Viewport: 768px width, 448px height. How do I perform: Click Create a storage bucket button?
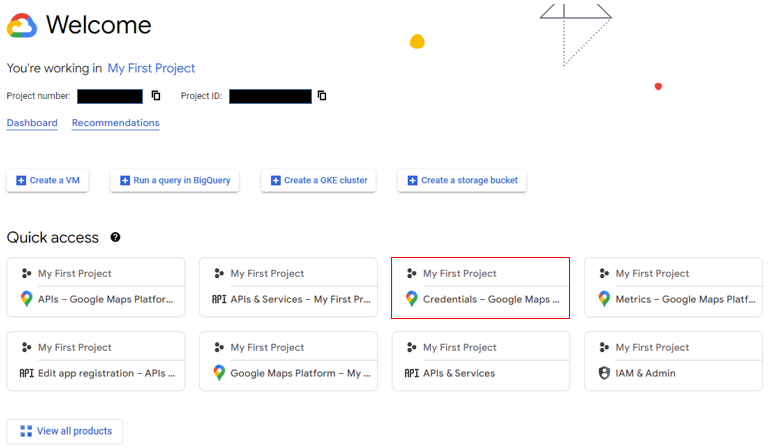click(x=462, y=181)
